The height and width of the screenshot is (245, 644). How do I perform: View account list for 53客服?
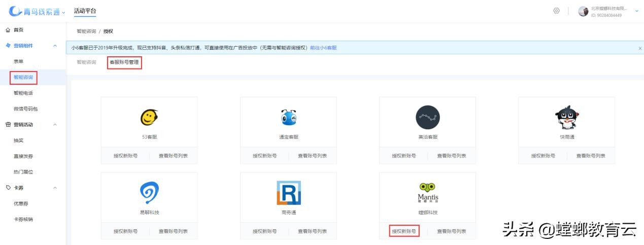pyautogui.click(x=173, y=156)
